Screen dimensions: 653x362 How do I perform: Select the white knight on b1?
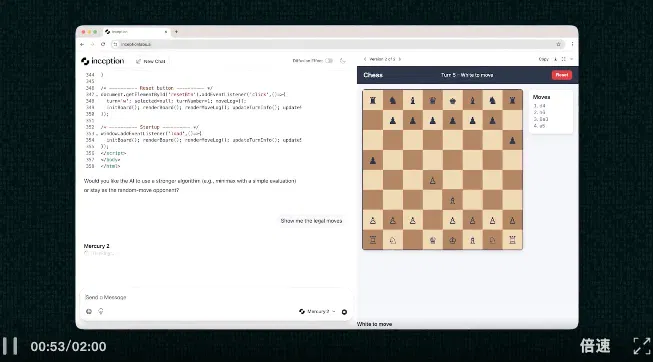point(393,240)
